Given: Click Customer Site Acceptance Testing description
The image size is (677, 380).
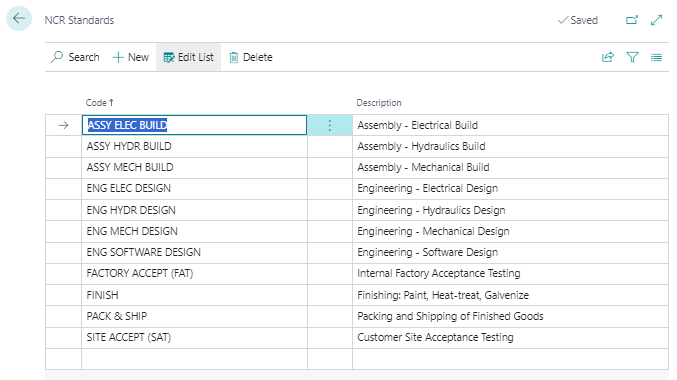Looking at the screenshot, I should coord(435,337).
